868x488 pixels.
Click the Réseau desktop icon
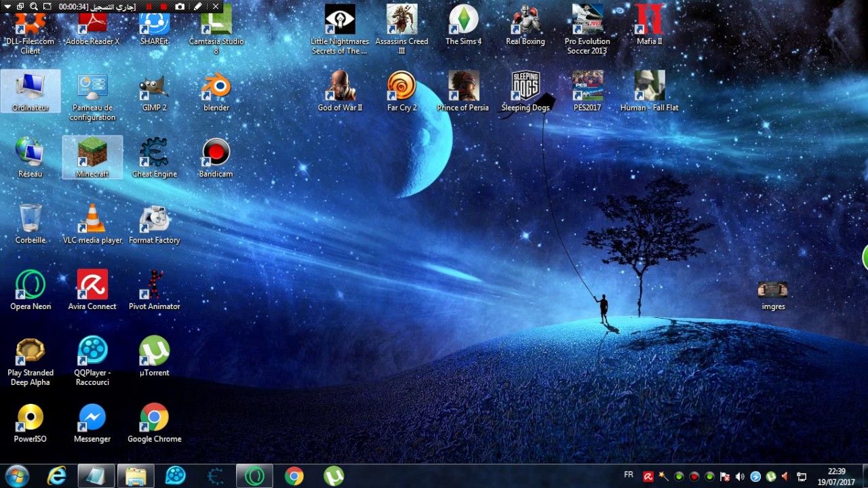31,158
